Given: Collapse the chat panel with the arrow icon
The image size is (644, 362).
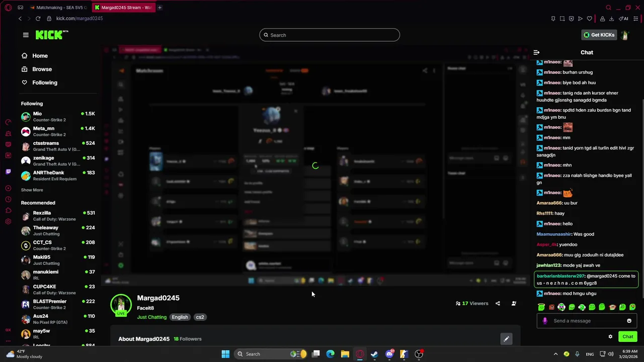Looking at the screenshot, I should point(536,52).
